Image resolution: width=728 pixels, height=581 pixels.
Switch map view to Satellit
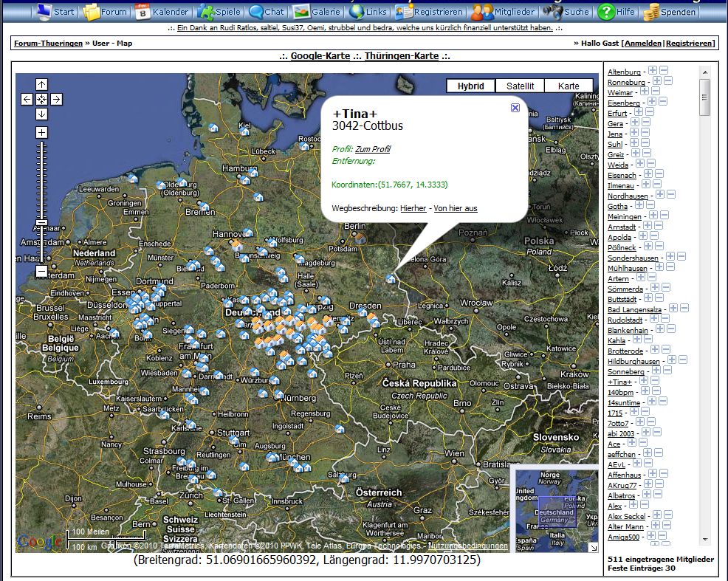520,86
